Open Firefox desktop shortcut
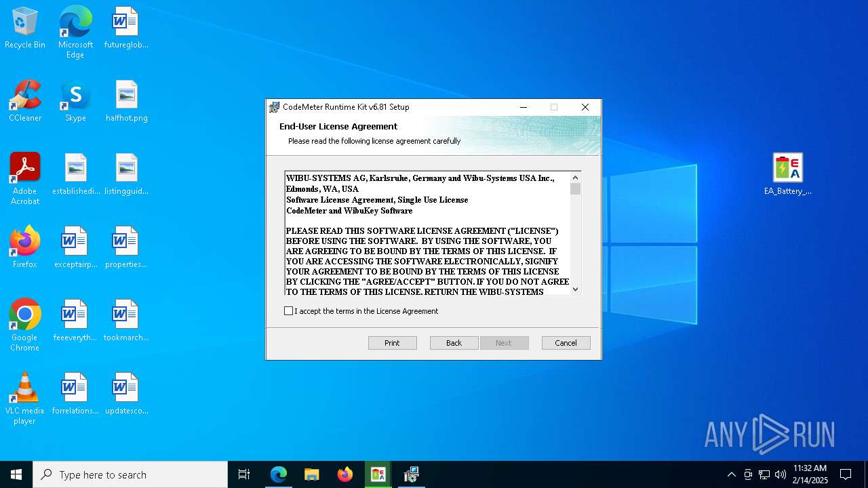 25,248
